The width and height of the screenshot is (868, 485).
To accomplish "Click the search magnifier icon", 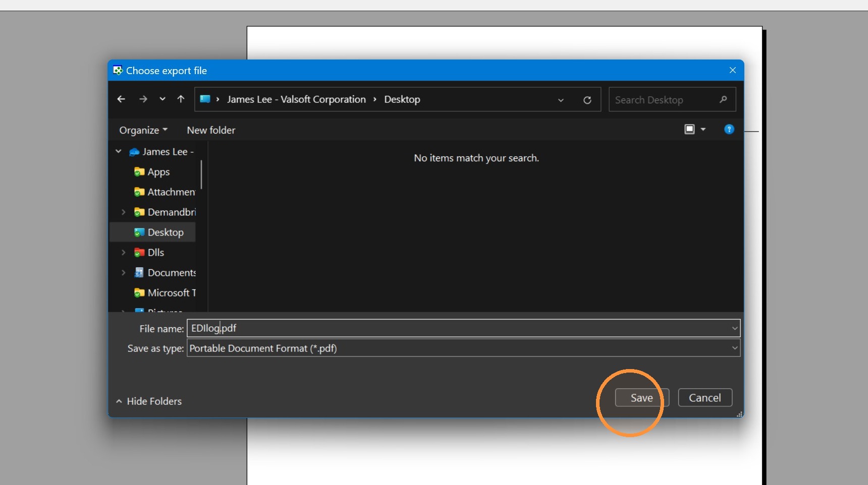I will (723, 100).
